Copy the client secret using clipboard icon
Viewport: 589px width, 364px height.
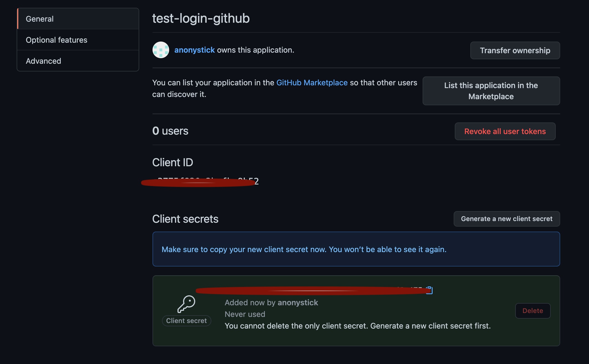pos(430,290)
